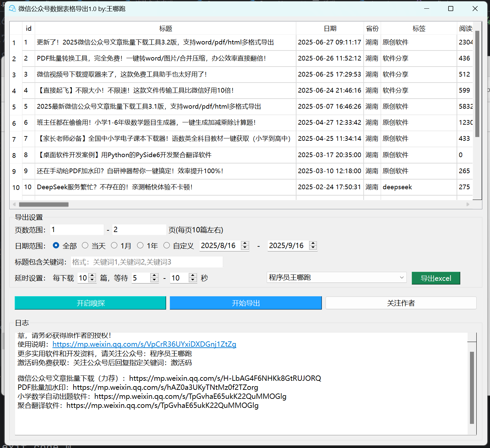Click the 导出excel button

[436, 278]
